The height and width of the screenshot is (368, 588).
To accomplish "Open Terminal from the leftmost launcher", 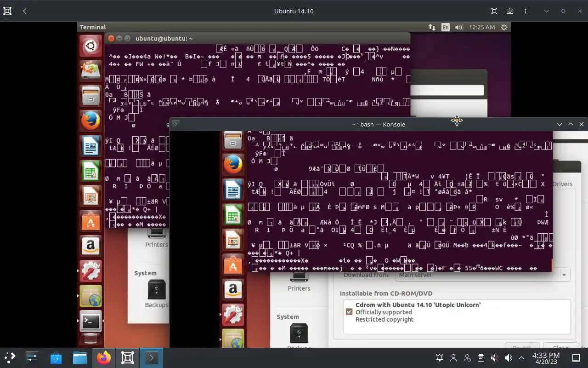I will coord(90,322).
